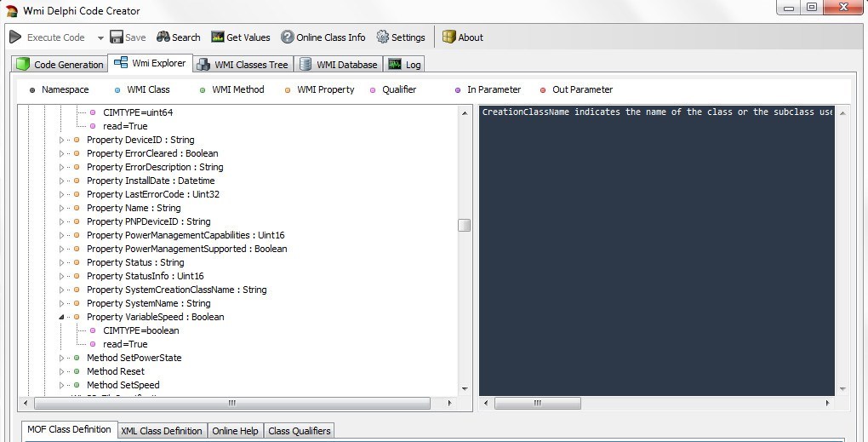The height and width of the screenshot is (442, 868).
Task: Select the MOF Class Definition tab
Action: 69,429
